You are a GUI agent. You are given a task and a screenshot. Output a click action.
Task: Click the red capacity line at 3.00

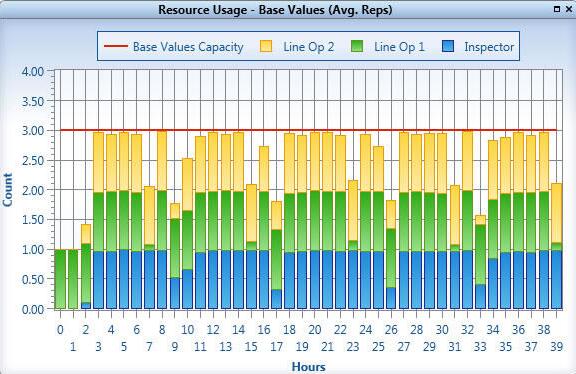click(x=309, y=130)
